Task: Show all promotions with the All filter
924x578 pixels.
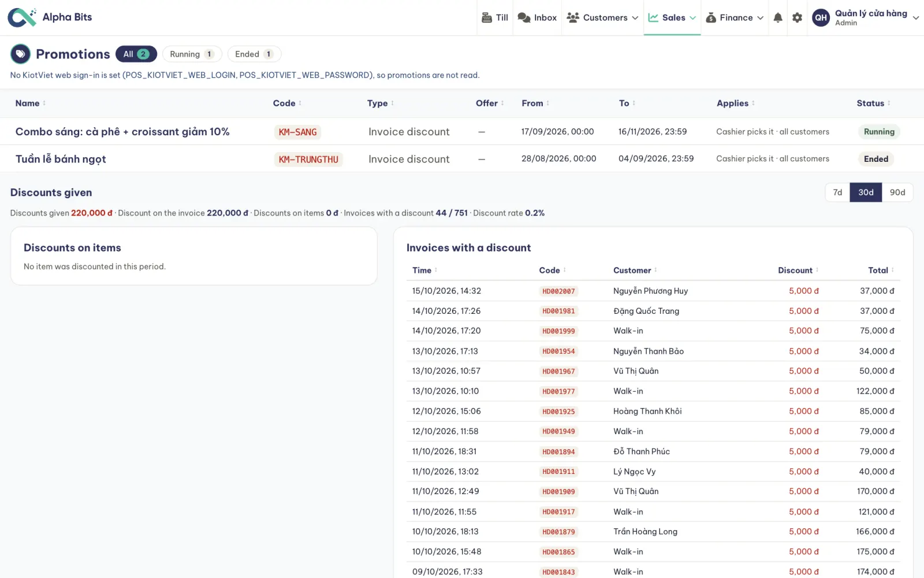Action: click(136, 54)
